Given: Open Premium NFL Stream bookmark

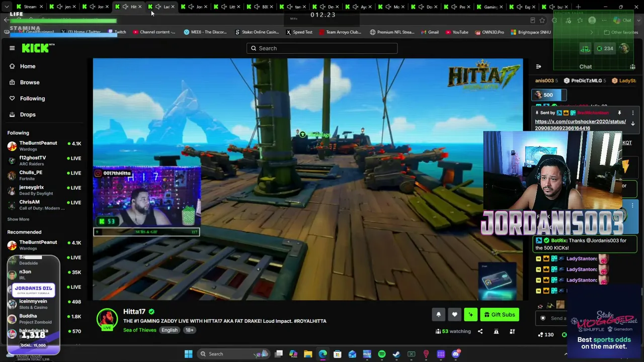Looking at the screenshot, I should point(392,32).
